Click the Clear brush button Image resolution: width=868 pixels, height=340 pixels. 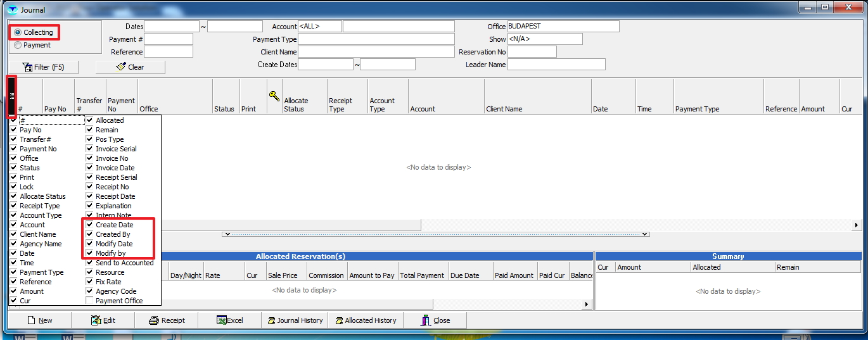tap(130, 67)
